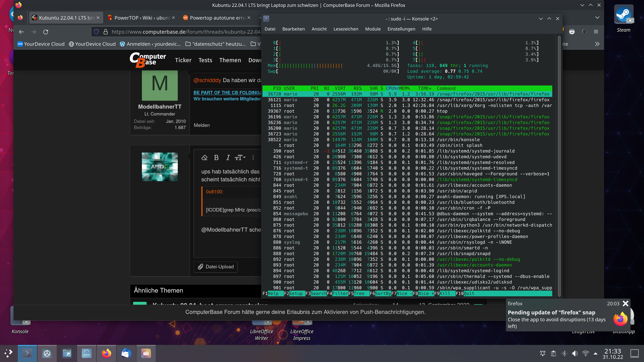The image size is (644, 362).
Task: Click the Italic formatting icon
Action: pos(228,157)
